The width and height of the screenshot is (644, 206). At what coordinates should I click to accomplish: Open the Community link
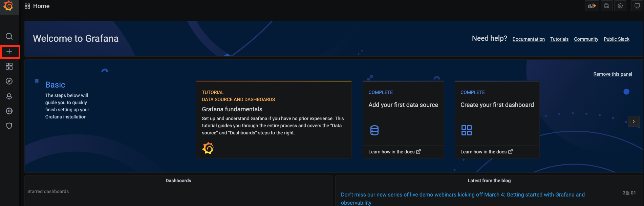586,39
